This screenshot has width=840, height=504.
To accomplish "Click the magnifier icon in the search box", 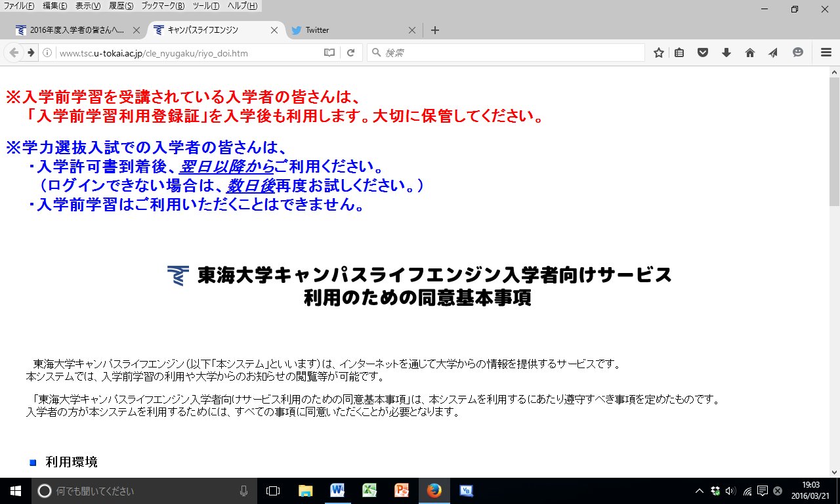I will point(376,52).
